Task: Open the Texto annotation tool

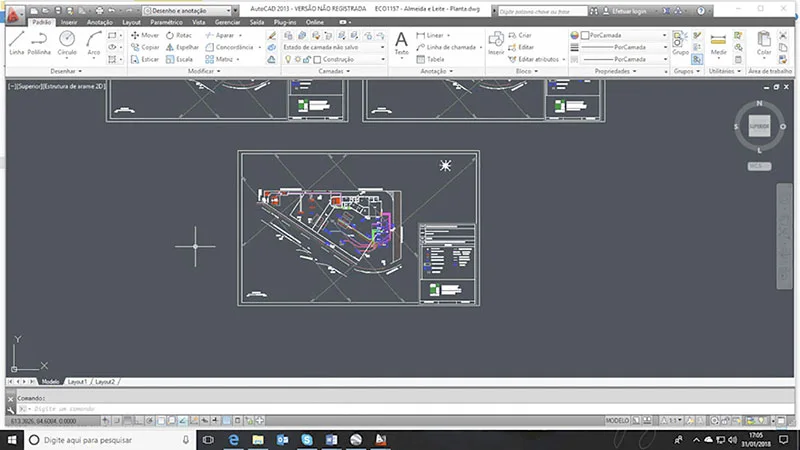Action: [401, 42]
